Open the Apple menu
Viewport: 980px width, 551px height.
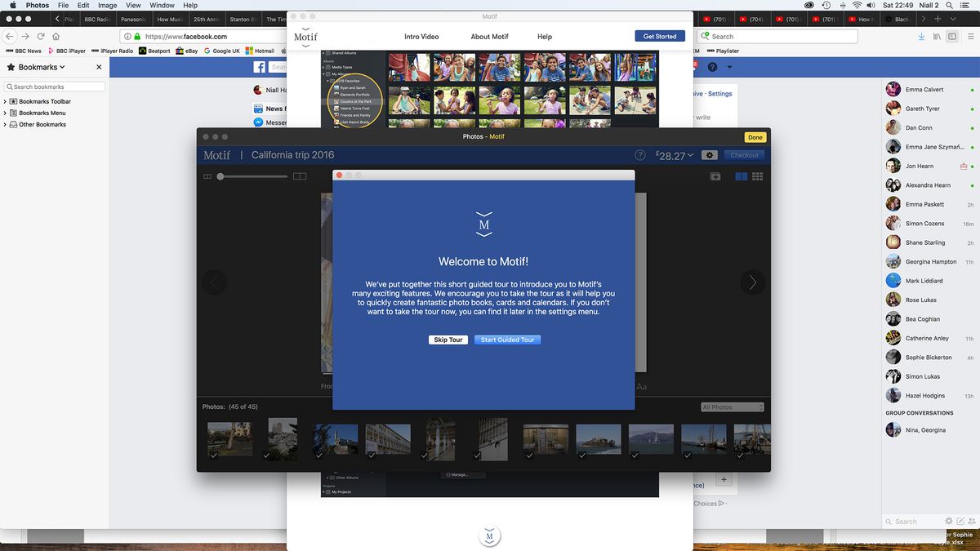(x=12, y=5)
